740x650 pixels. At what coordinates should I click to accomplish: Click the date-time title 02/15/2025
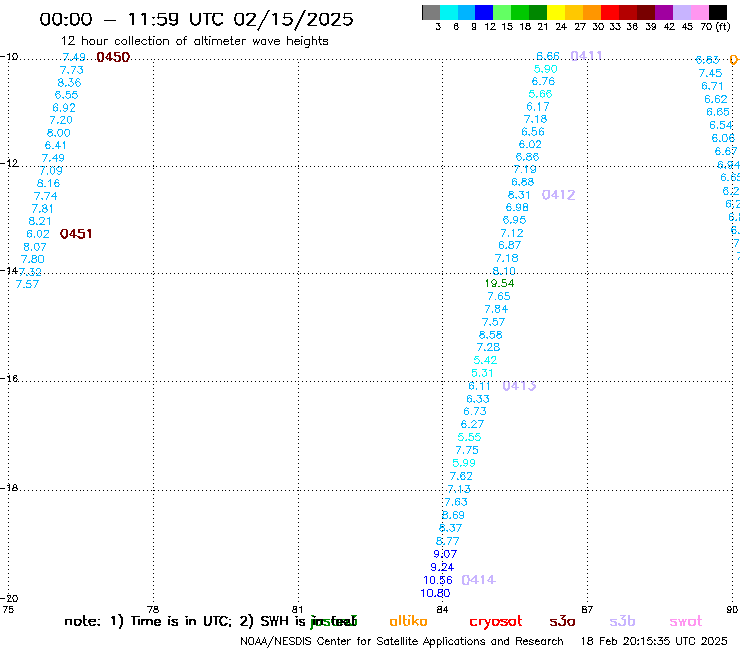[x=293, y=19]
